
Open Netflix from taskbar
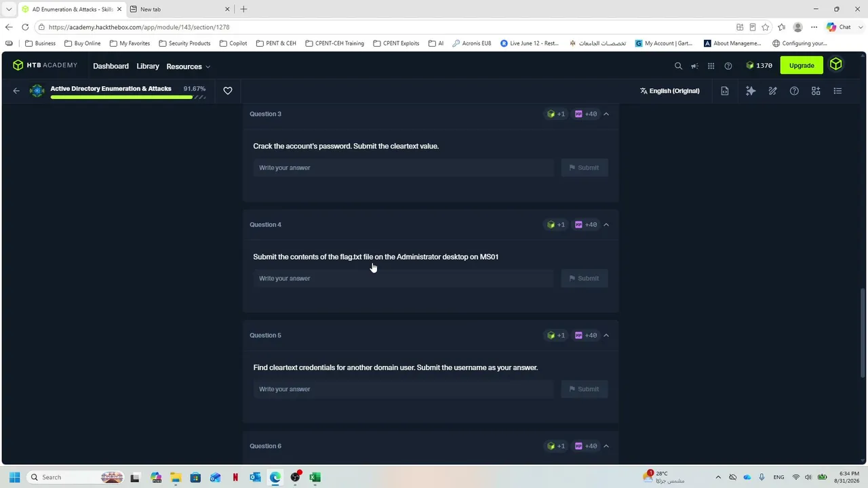pos(235,477)
